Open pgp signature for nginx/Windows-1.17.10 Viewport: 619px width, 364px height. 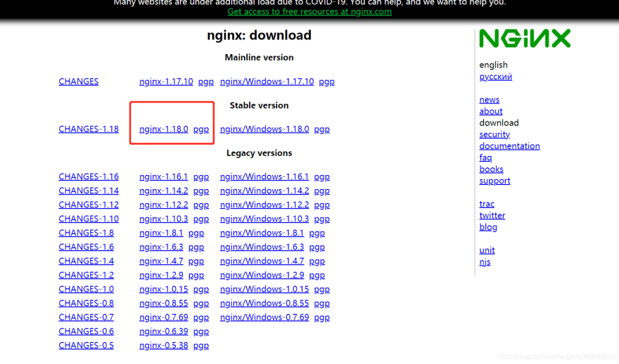(326, 82)
